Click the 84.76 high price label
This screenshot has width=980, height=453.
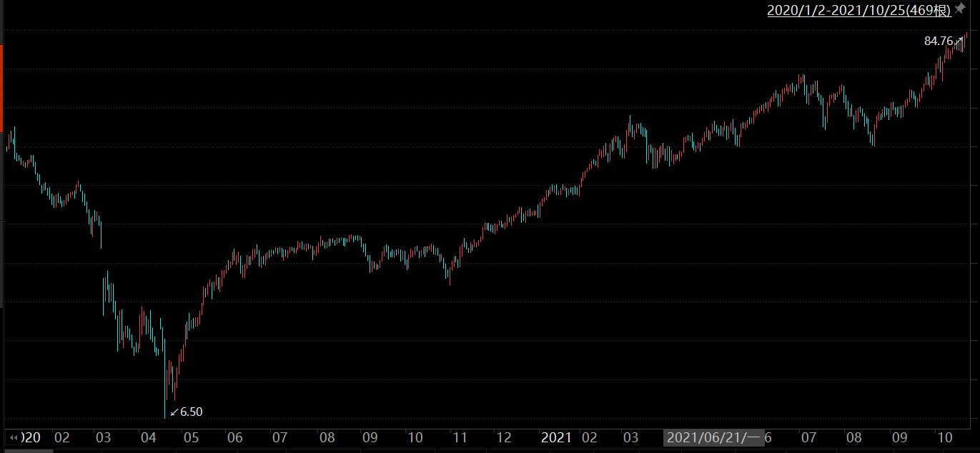(x=938, y=41)
